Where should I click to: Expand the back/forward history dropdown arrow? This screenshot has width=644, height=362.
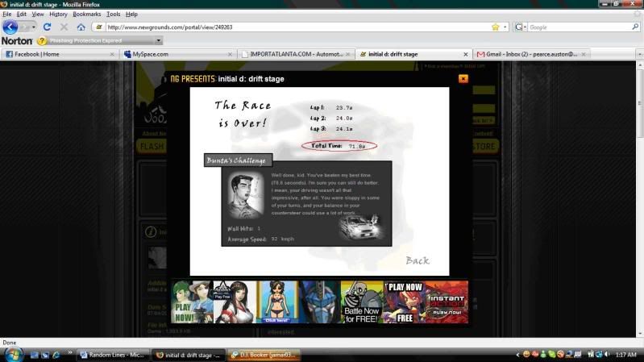pyautogui.click(x=34, y=27)
